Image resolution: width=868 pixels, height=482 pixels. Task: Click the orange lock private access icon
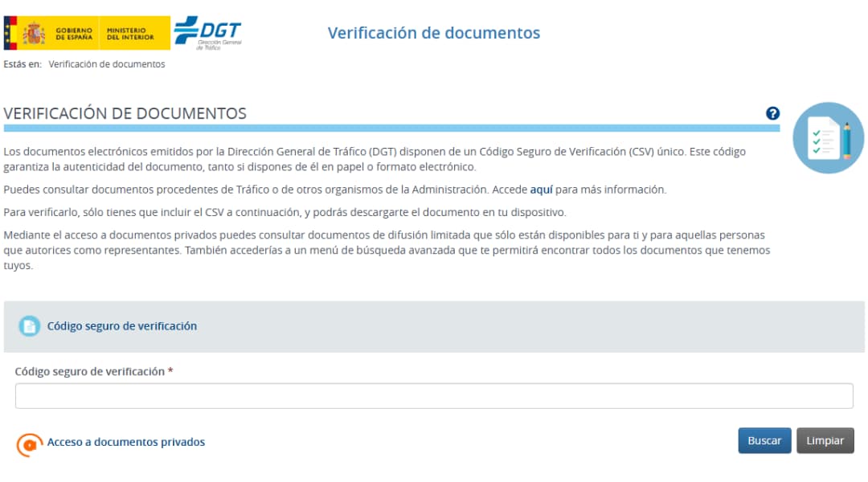(x=30, y=443)
